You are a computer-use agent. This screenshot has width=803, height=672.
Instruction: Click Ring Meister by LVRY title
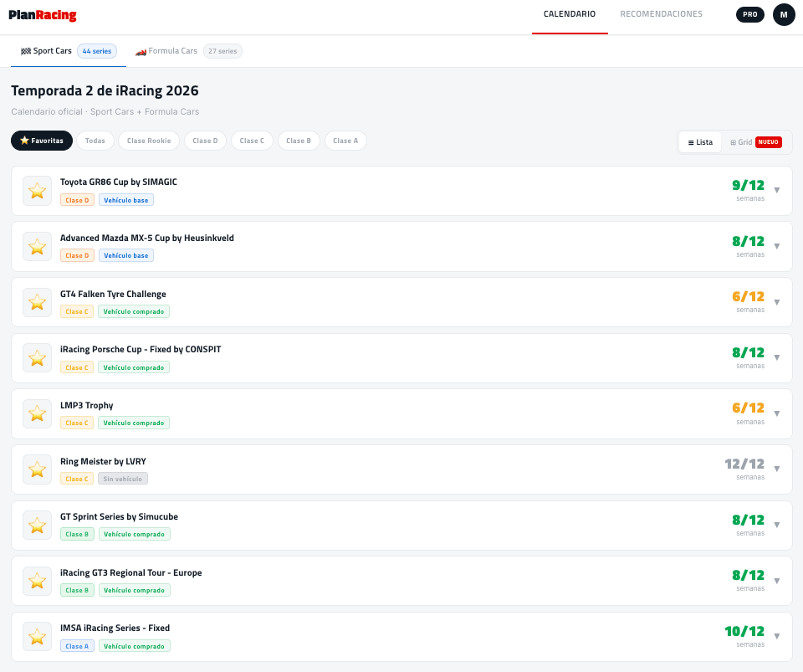coord(103,461)
